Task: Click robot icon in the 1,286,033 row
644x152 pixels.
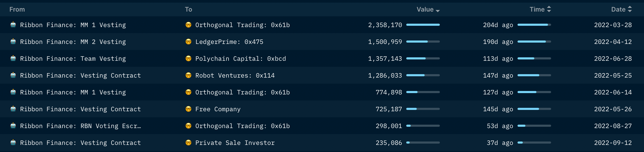Action: pos(13,75)
